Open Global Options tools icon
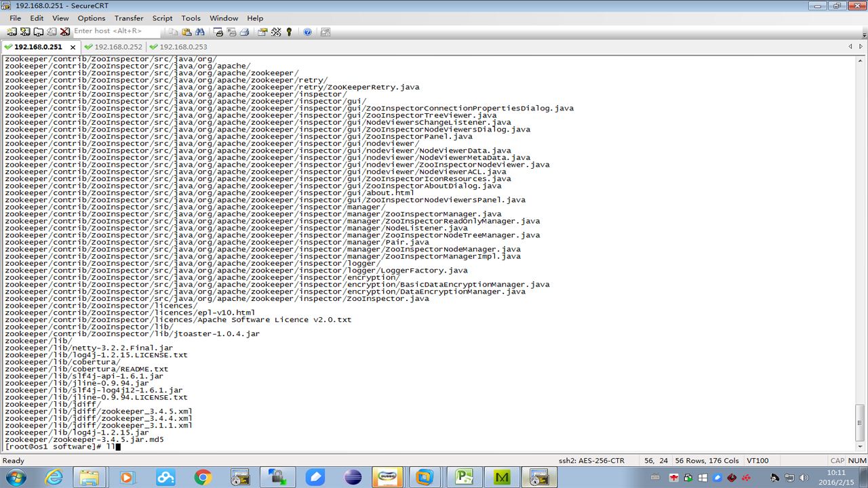868x488 pixels. (x=276, y=32)
